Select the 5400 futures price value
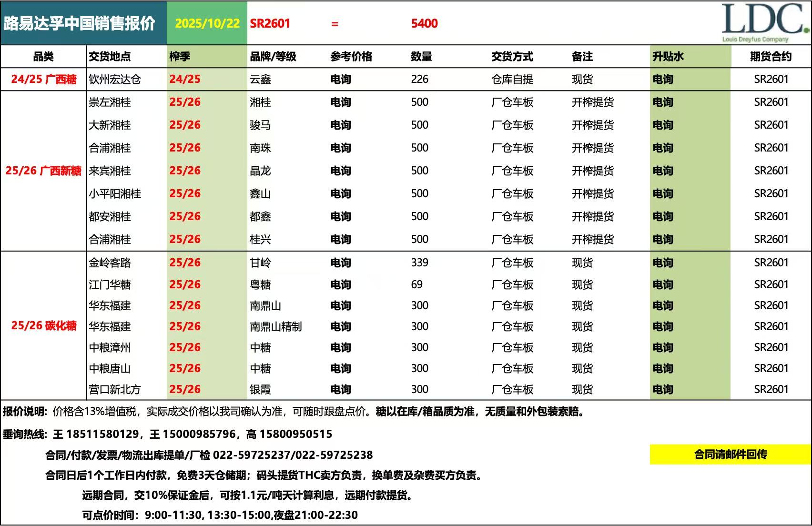Image resolution: width=812 pixels, height=526 pixels. 424,23
